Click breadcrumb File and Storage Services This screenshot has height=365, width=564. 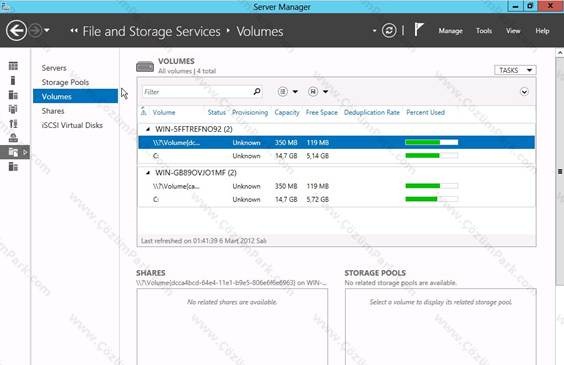pos(151,31)
